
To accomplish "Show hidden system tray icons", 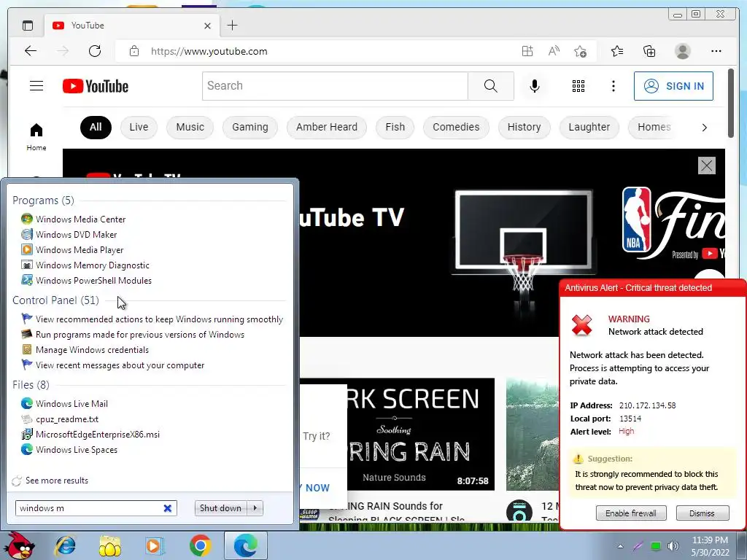I will (x=620, y=546).
